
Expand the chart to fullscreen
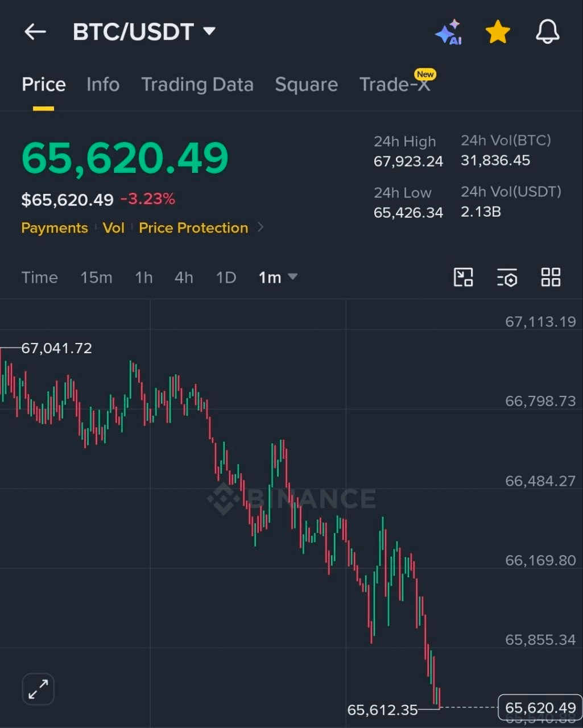coord(38,689)
